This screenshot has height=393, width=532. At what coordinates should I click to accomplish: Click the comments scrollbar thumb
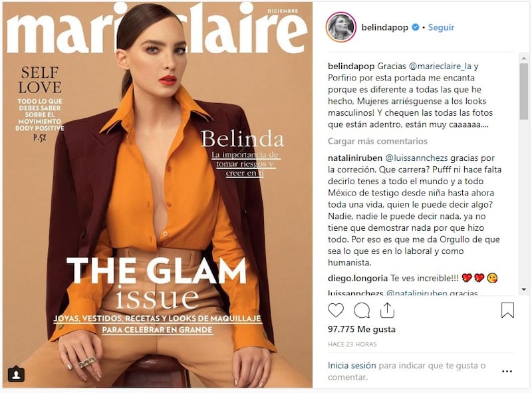[524, 91]
